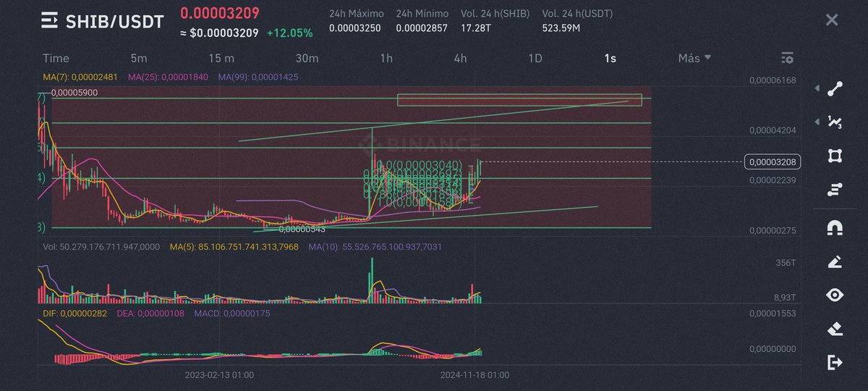Click the exit drawing mode icon
This screenshot has width=868, height=391.
point(835,362)
